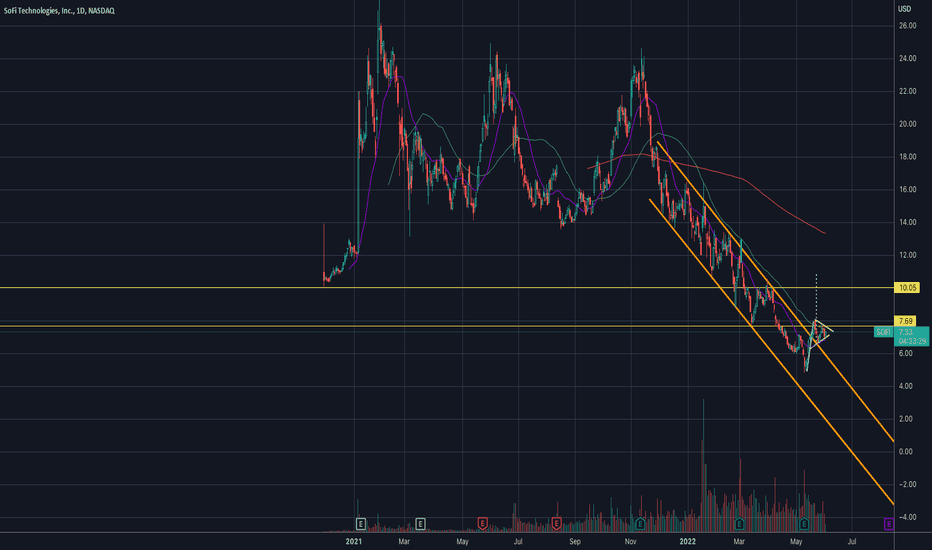Image resolution: width=932 pixels, height=550 pixels.
Task: Click the 14.00 price axis value
Action: (907, 222)
